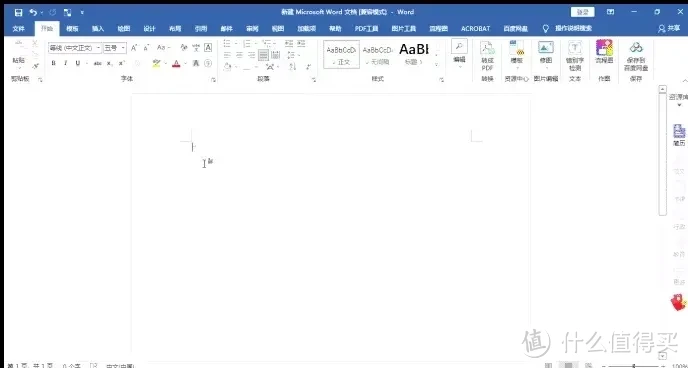This screenshot has height=368, width=688.
Task: Click the tell-me search lightbulb box
Action: pyautogui.click(x=568, y=28)
